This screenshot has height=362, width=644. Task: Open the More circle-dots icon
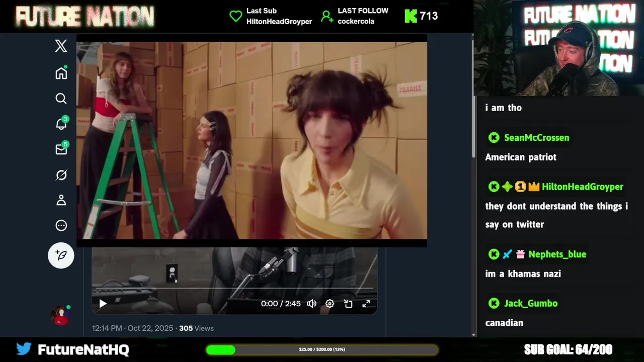coord(61,225)
